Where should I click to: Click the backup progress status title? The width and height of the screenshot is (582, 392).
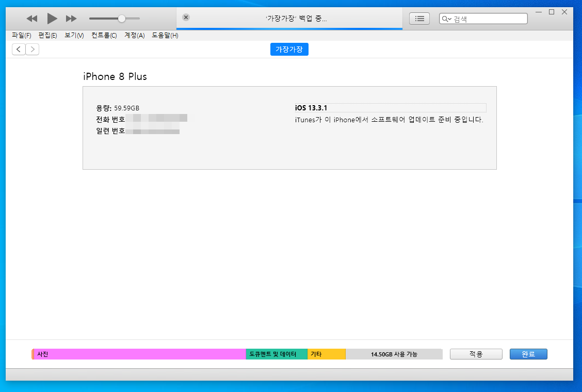[x=296, y=18]
